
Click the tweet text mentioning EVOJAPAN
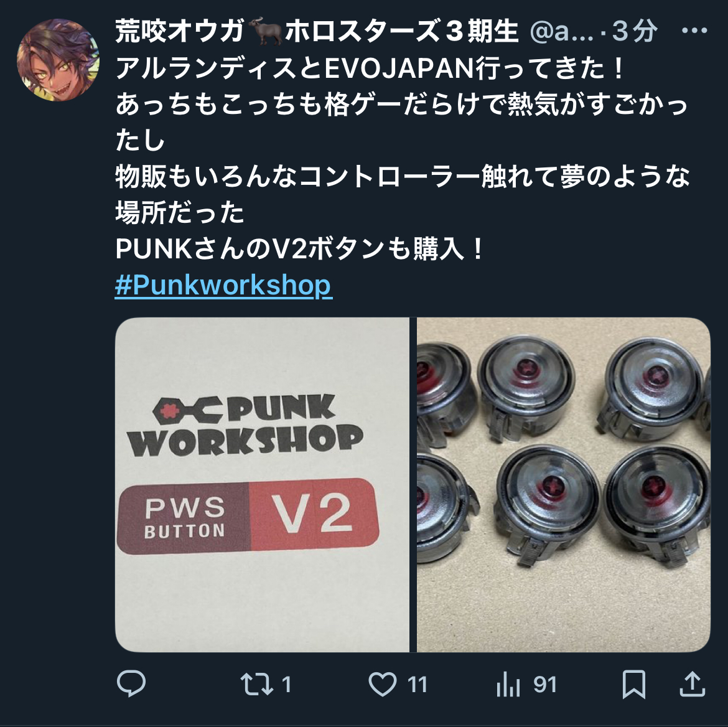(370, 68)
